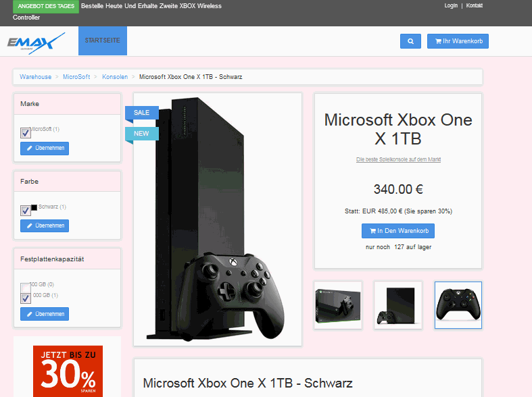Viewport: 532px width, 397px height.
Task: Open the 30% sparen promo banner
Action: pyautogui.click(x=68, y=371)
